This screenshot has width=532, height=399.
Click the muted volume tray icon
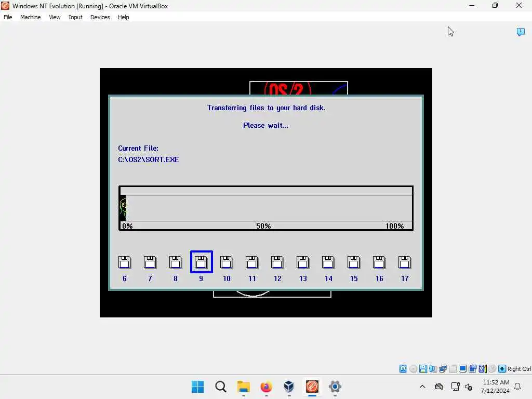point(469,387)
